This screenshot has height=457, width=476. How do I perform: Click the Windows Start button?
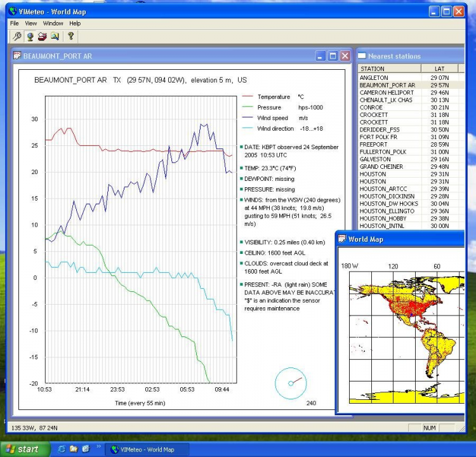coord(23,449)
